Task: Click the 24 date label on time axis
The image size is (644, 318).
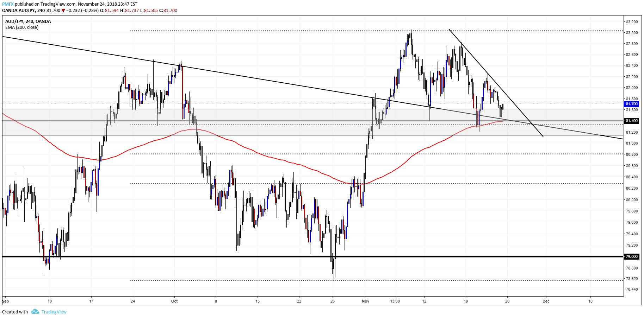Action: [133, 301]
